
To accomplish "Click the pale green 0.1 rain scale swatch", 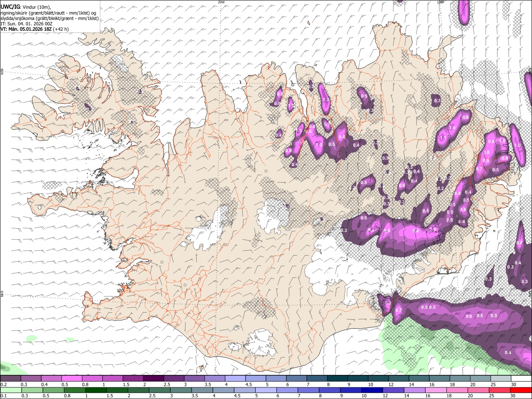I will point(11,390).
